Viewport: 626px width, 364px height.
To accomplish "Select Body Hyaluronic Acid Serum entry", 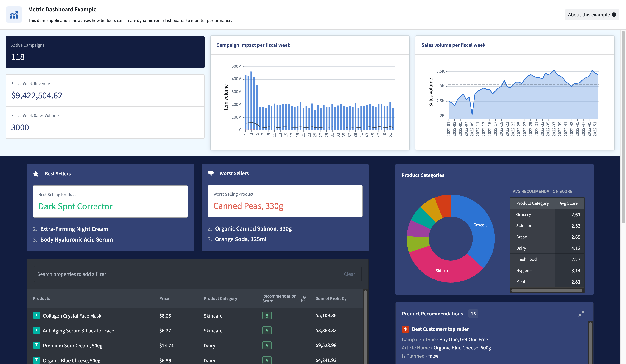I will [77, 239].
